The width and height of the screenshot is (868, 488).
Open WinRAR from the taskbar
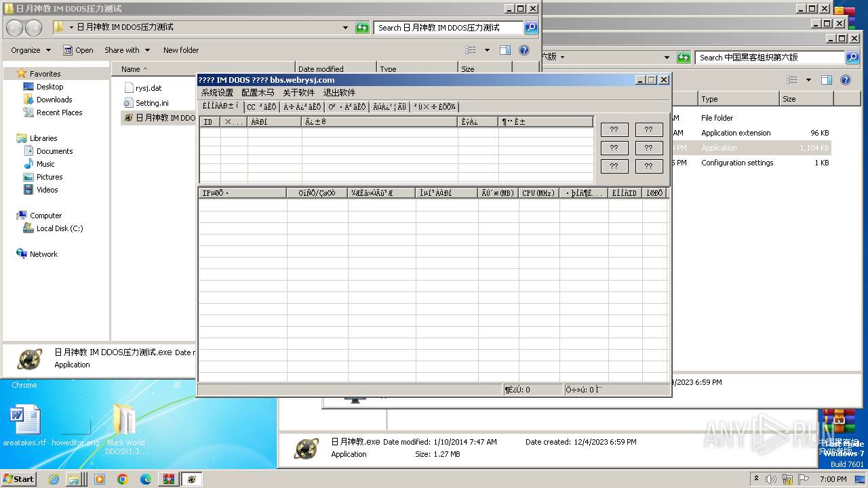tap(169, 479)
